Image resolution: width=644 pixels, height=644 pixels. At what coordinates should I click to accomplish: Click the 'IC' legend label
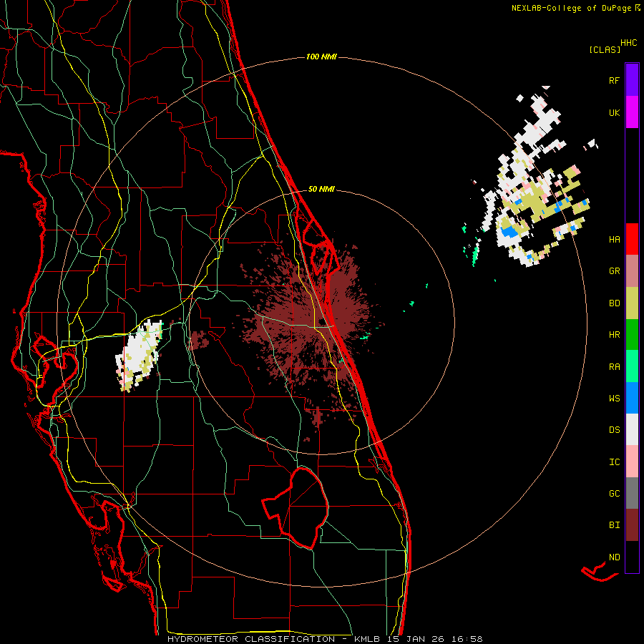(x=614, y=462)
